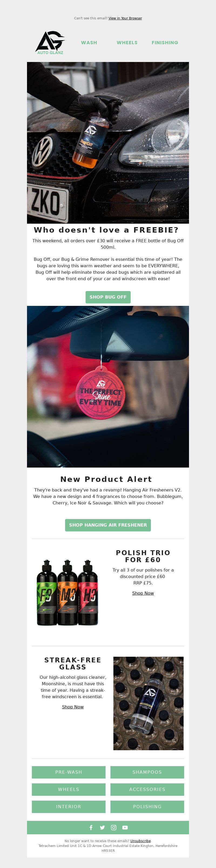Select the FINISHING navigation item
This screenshot has height=868, width=216.
coord(165,43)
